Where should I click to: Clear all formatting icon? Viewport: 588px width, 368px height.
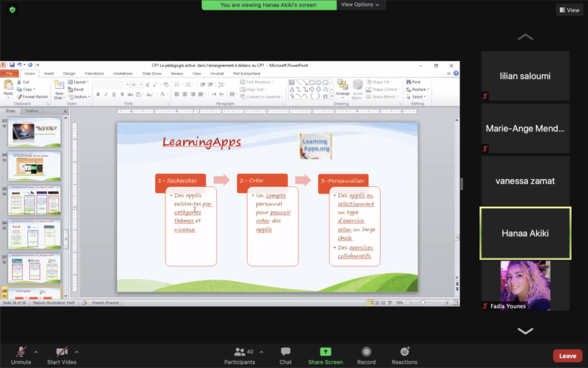coord(166,85)
